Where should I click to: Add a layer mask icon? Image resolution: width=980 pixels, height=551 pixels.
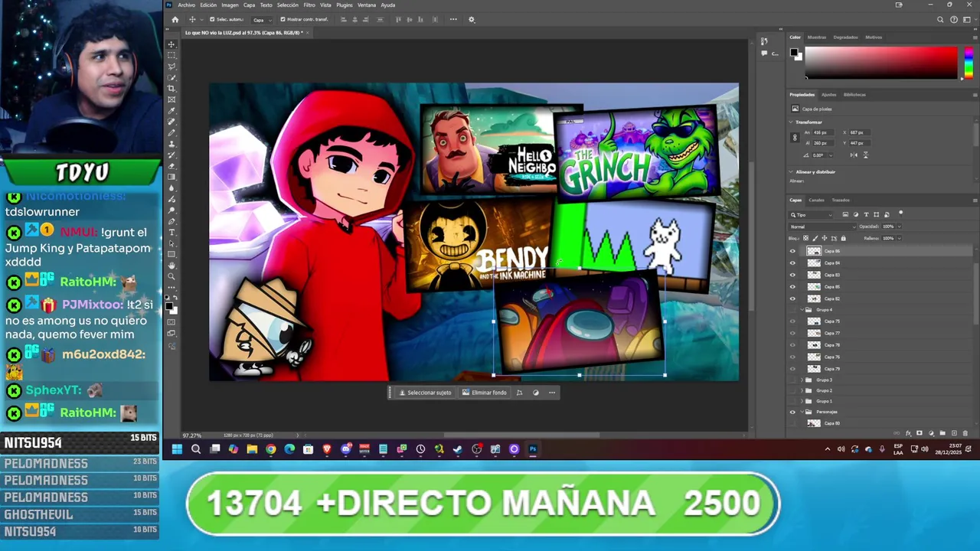pos(920,433)
